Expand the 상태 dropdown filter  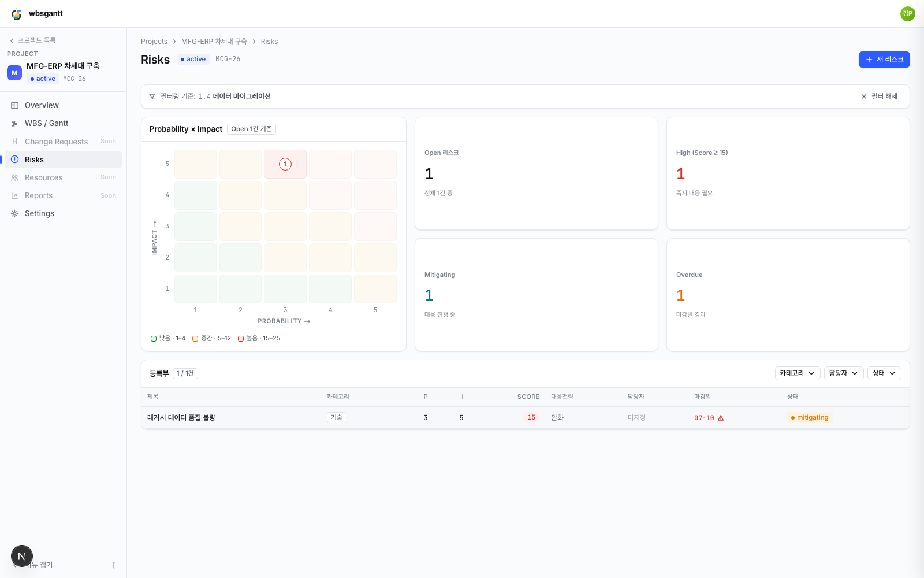pyautogui.click(x=884, y=373)
